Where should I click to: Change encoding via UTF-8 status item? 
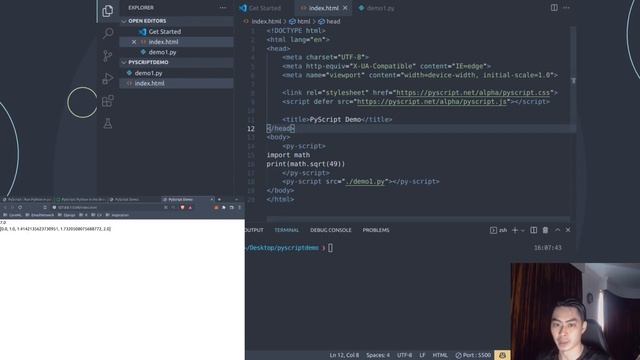(404, 355)
